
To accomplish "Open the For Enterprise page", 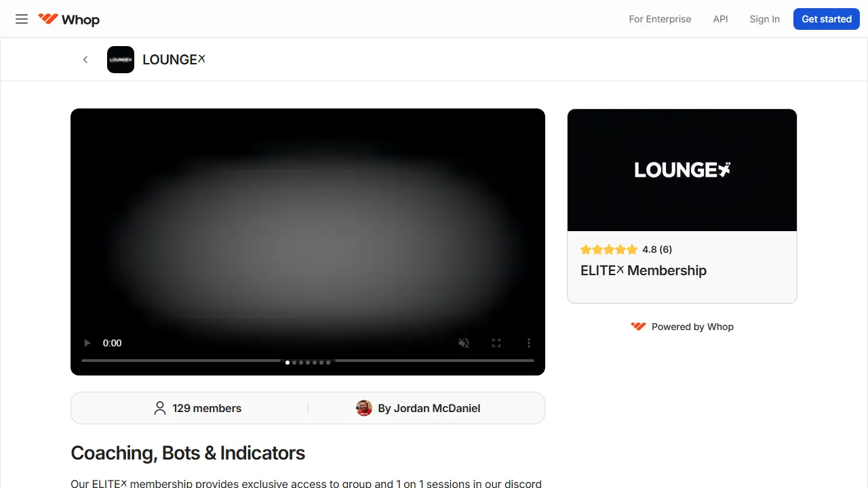I will pos(660,19).
